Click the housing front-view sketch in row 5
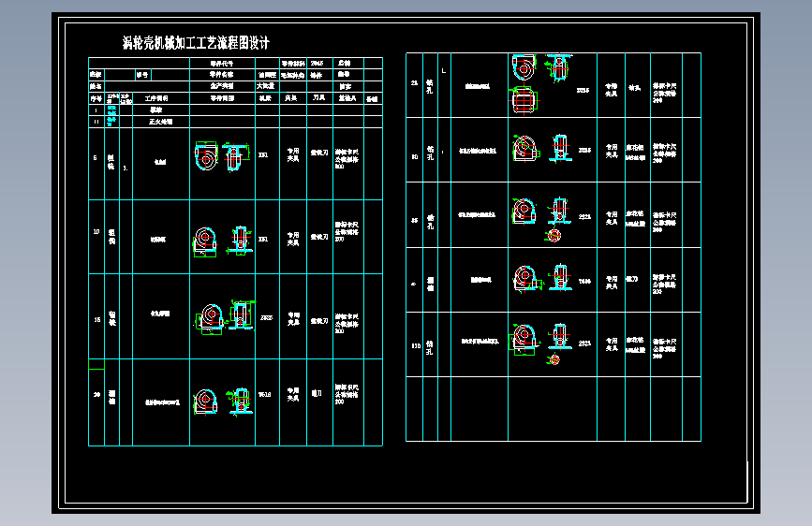The height and width of the screenshot is (526, 812). pyautogui.click(x=206, y=155)
